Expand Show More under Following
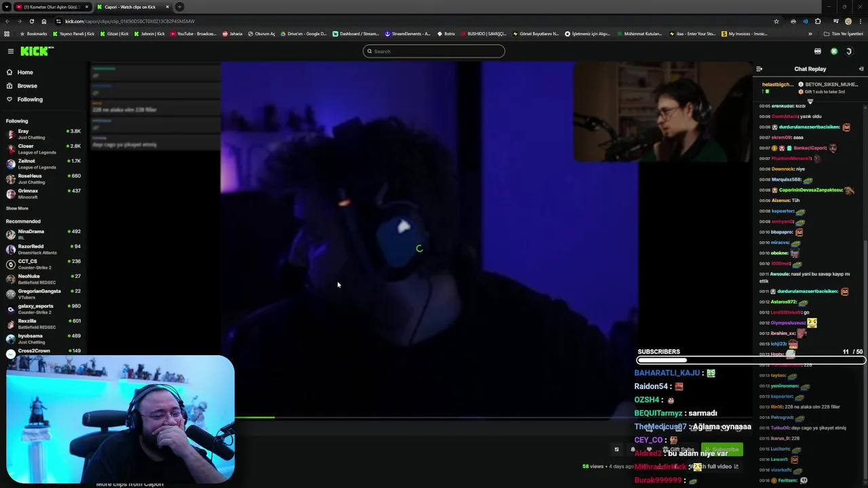The height and width of the screenshot is (488, 868). [17, 208]
